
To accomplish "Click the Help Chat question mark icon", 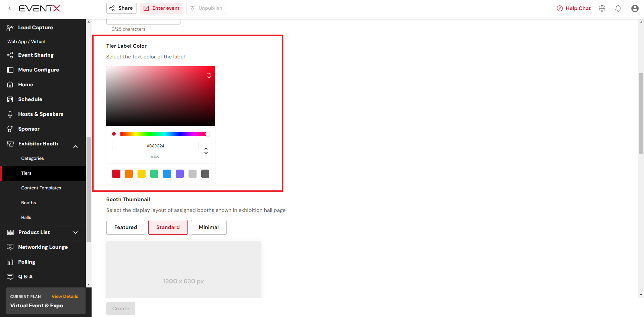I will click(x=559, y=8).
